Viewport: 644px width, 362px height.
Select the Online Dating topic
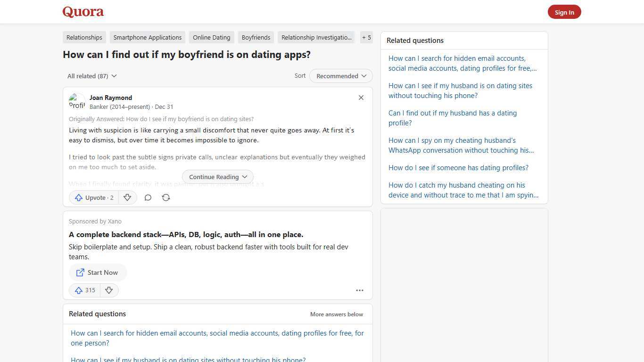point(211,37)
